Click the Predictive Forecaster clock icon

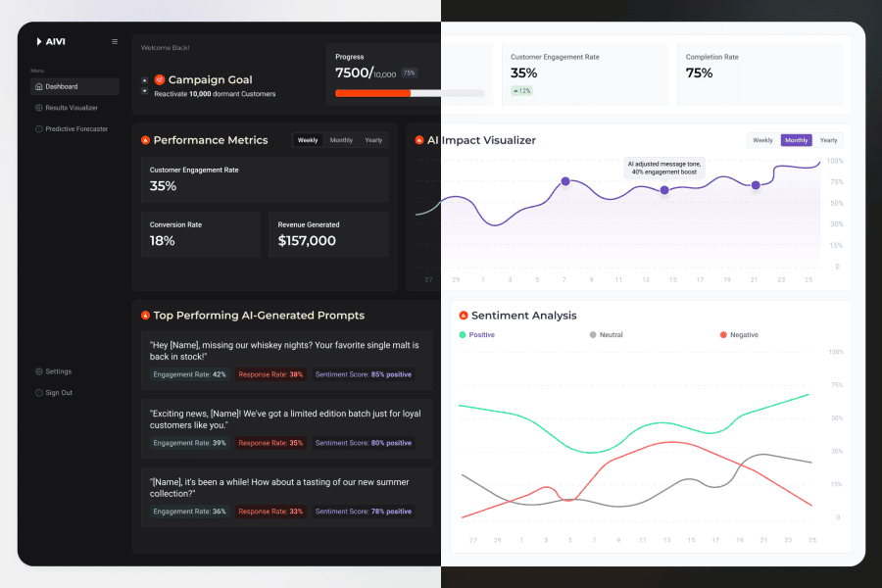pos(39,128)
